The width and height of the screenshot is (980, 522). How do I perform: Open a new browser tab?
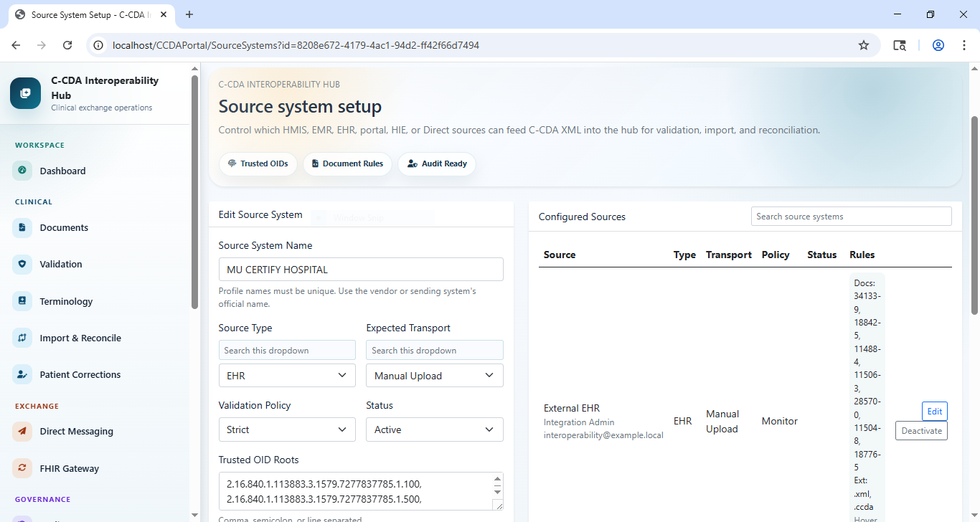189,14
